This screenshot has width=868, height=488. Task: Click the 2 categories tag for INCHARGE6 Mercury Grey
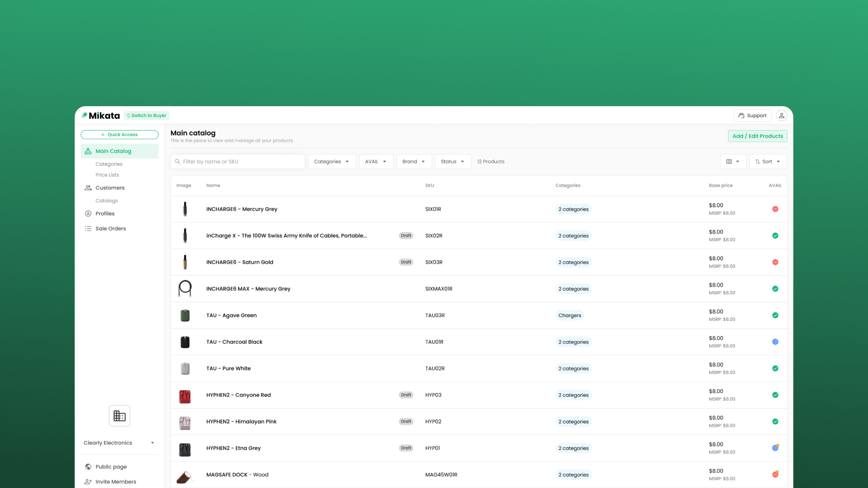[573, 209]
